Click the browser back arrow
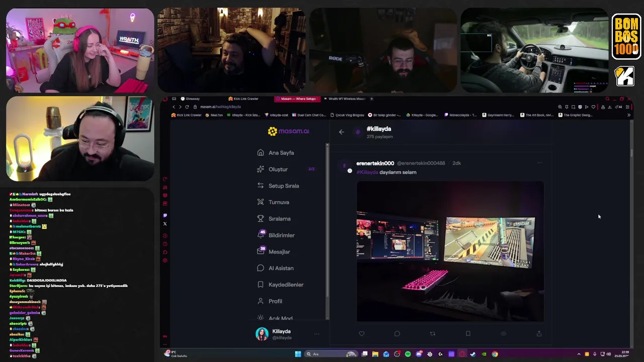This screenshot has height=362, width=644. (x=174, y=107)
